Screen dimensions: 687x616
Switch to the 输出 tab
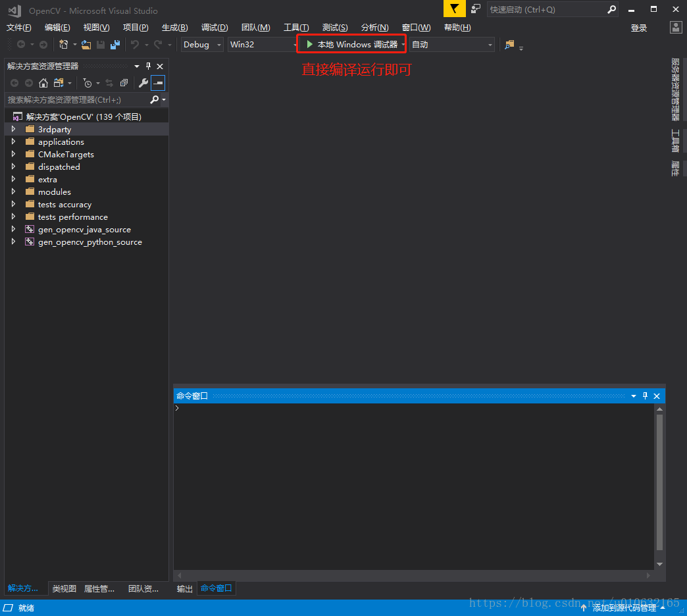pos(184,589)
